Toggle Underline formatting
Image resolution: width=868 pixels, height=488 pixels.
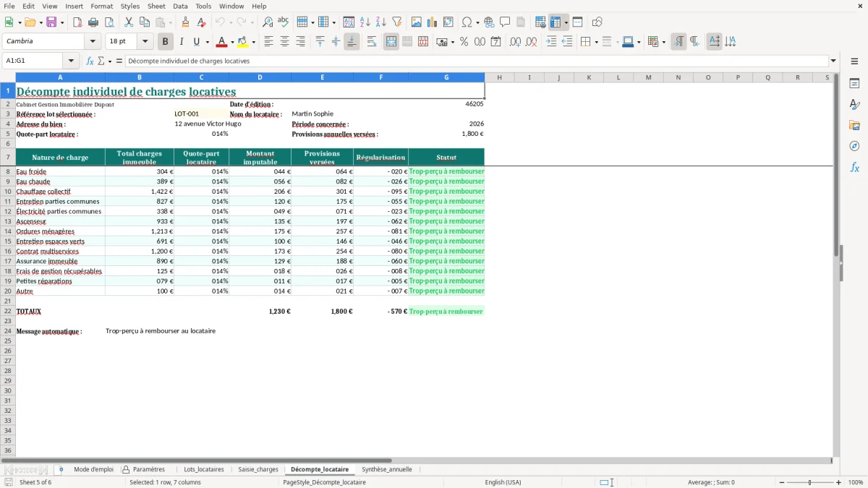196,42
